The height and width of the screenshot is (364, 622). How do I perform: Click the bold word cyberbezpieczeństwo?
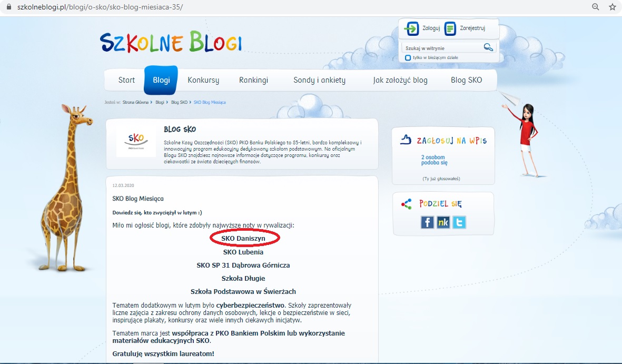point(250,305)
